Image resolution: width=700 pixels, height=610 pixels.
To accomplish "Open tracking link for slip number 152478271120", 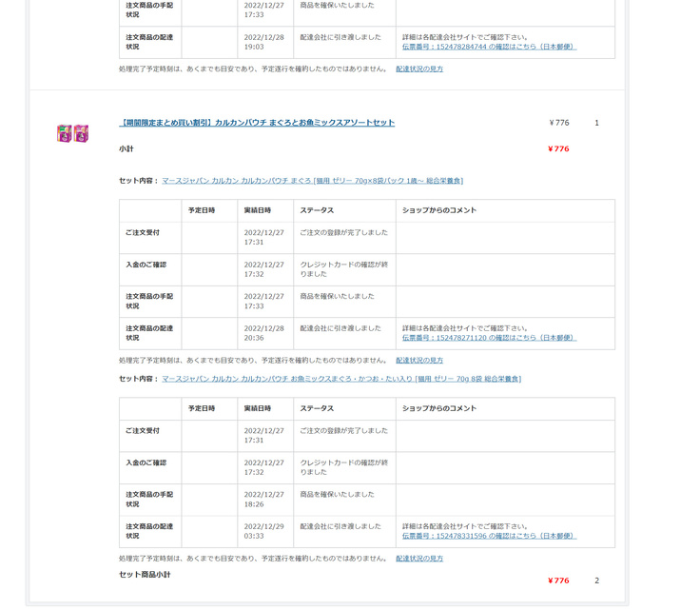I will coord(489,338).
